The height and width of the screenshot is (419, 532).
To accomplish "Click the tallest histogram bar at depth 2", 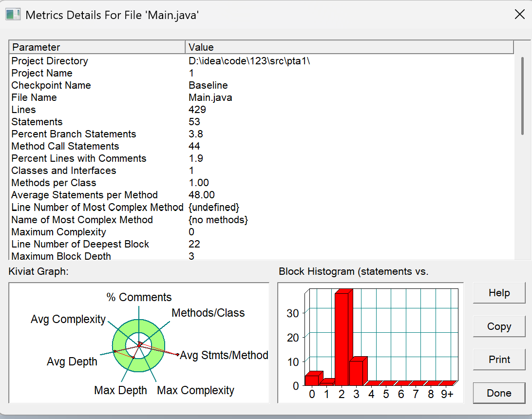I will (343, 337).
